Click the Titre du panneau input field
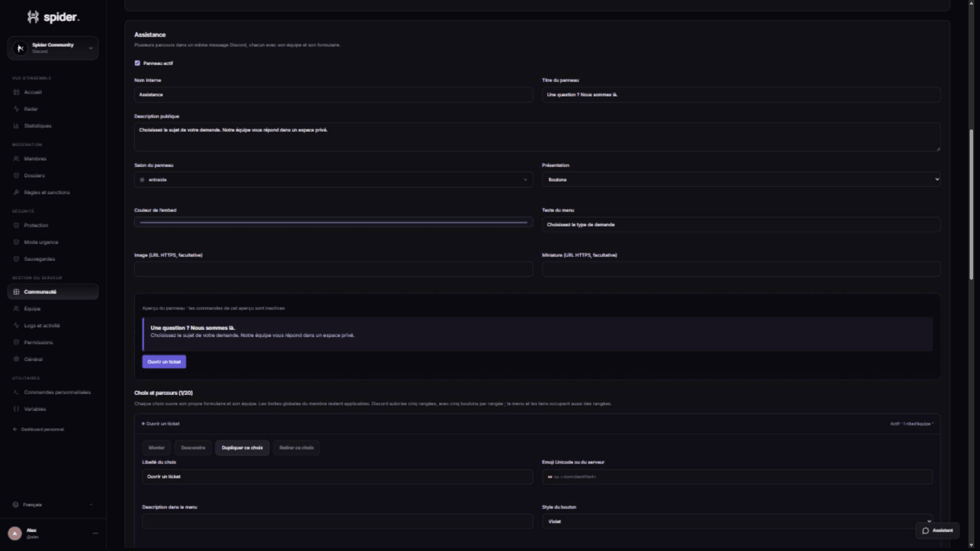The width and height of the screenshot is (980, 551). click(x=741, y=95)
